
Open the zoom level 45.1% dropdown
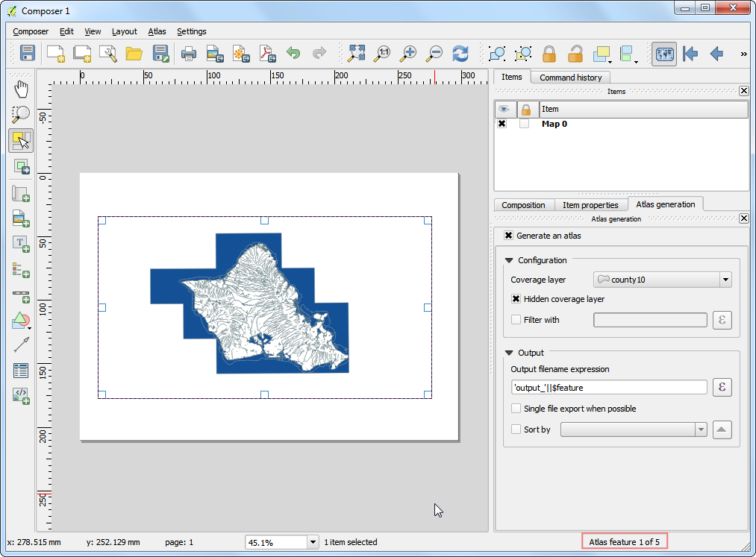pos(313,542)
